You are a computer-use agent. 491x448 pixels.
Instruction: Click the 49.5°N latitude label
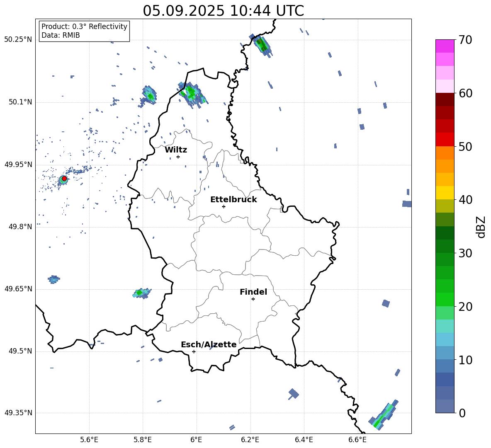pyautogui.click(x=20, y=351)
